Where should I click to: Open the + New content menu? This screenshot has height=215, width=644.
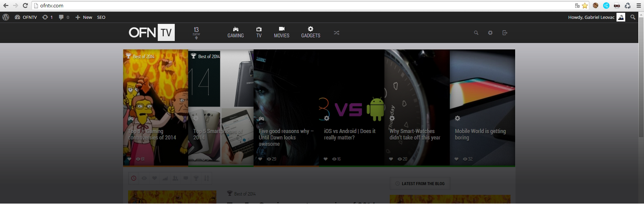pos(84,17)
